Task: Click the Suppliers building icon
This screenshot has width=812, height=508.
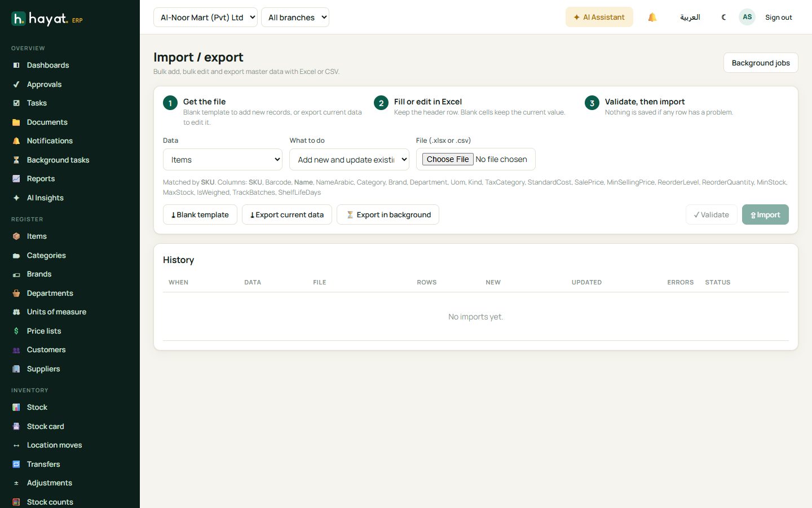Action: [16, 369]
